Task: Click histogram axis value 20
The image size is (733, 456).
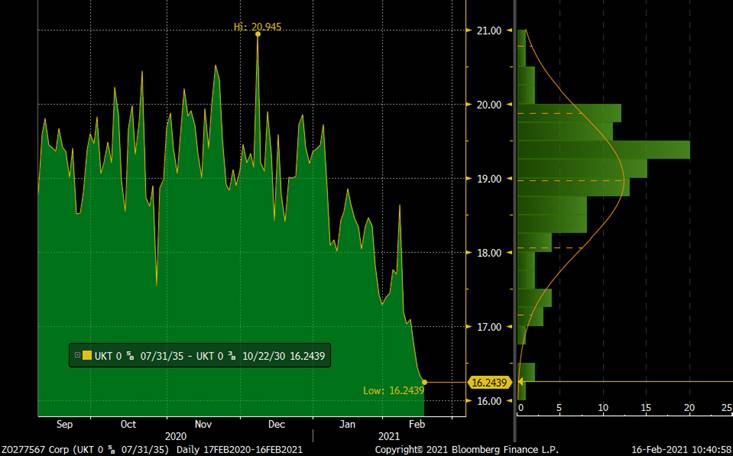Action: click(690, 408)
